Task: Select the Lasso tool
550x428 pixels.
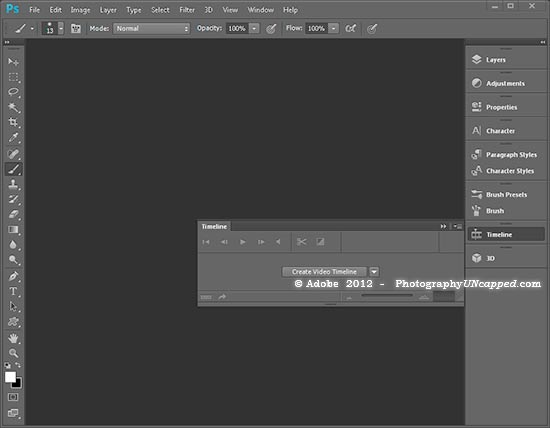Action: click(x=13, y=92)
